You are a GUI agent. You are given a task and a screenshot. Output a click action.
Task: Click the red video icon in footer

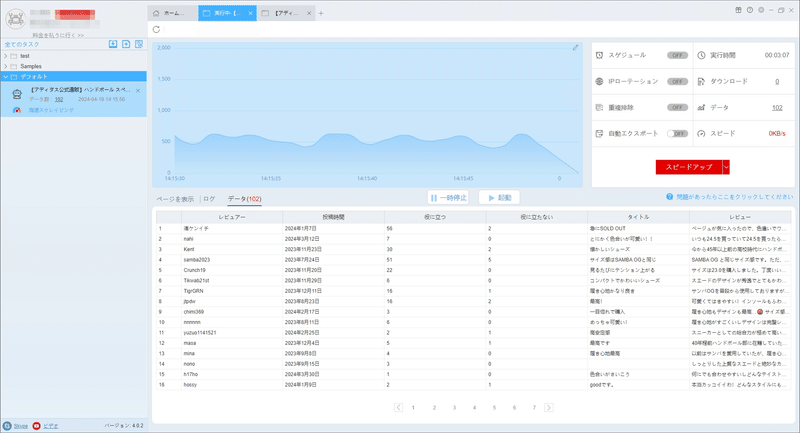[x=36, y=426]
